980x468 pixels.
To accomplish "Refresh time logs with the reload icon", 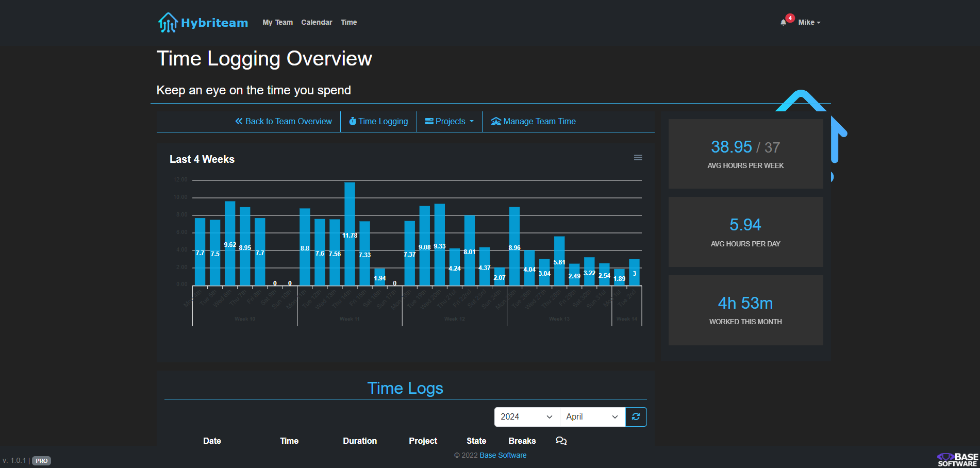I will (x=636, y=416).
